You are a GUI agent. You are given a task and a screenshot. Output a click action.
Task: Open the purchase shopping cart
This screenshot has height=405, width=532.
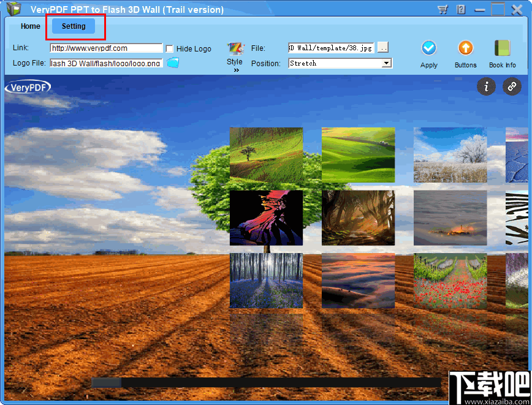pyautogui.click(x=443, y=9)
